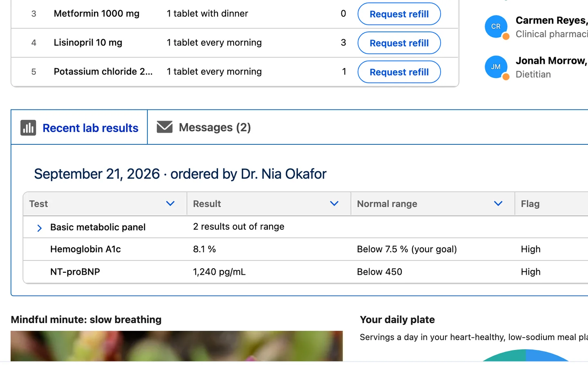Image resolution: width=588 pixels, height=368 pixels.
Task: Click the 1,240 pg/mL result value
Action: [219, 272]
